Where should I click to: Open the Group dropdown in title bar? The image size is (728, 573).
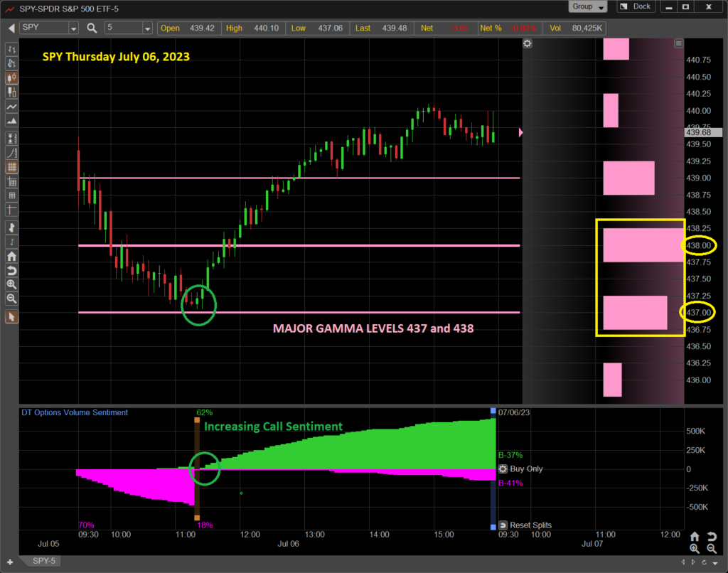588,7
